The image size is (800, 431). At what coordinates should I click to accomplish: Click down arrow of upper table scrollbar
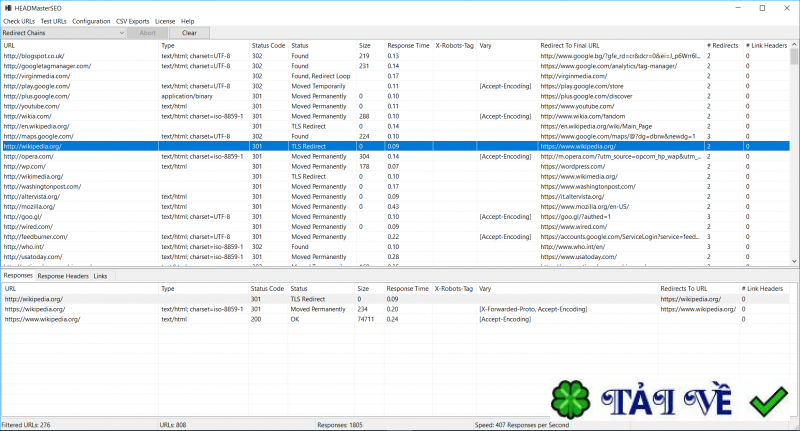tap(794, 261)
